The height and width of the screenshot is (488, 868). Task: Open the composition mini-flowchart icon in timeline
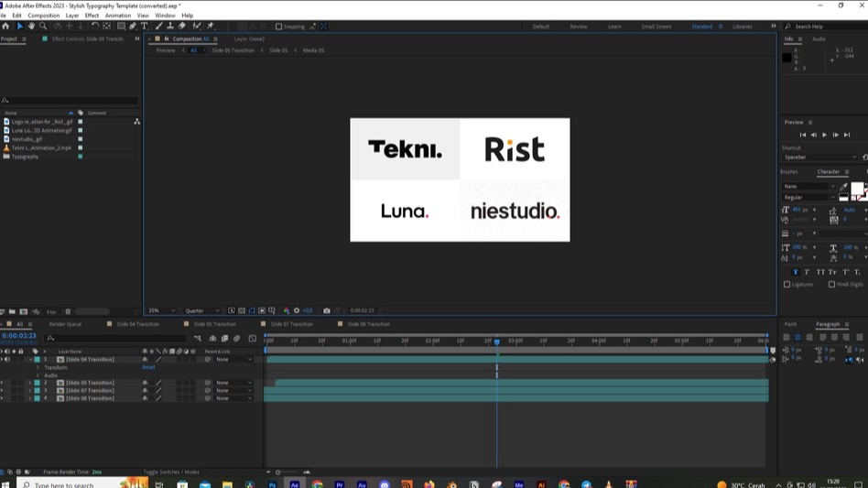(198, 338)
